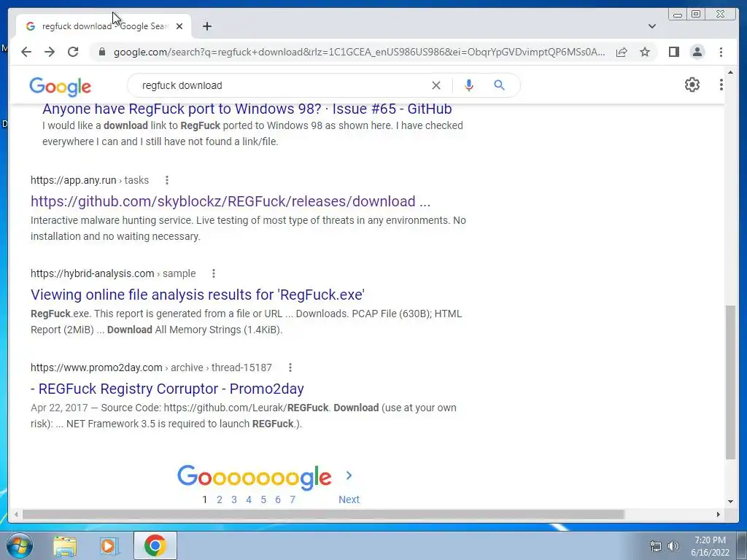The image size is (747, 560).
Task: Click the Google logo in header
Action: [x=60, y=87]
